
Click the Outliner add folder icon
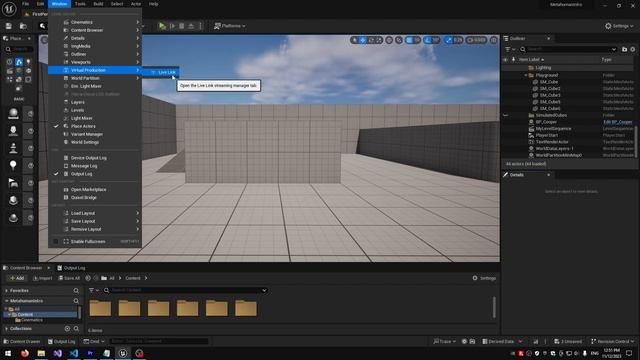[624, 49]
